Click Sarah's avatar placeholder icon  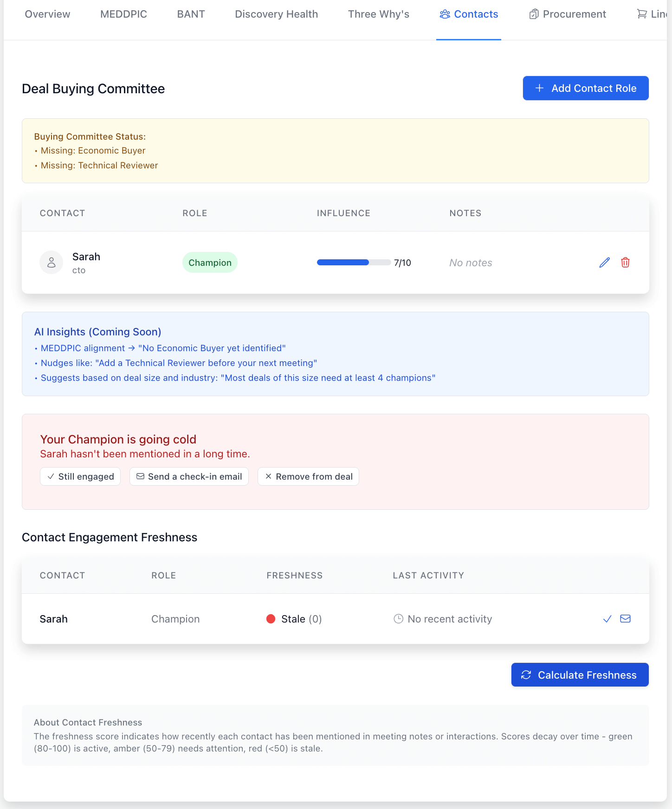click(x=52, y=263)
